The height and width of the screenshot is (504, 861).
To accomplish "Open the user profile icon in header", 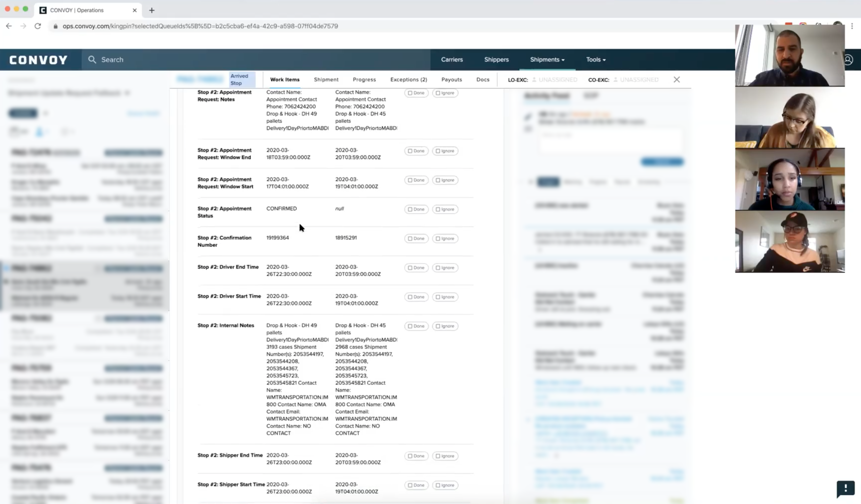I will [849, 60].
